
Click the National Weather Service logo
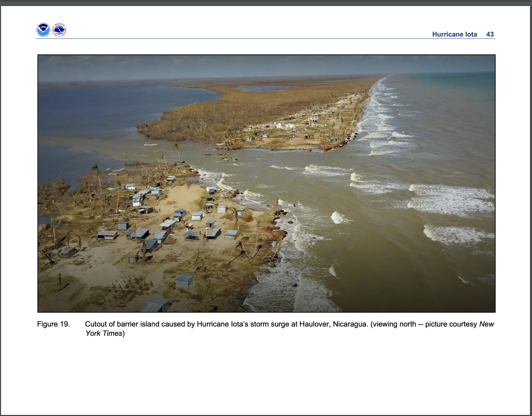[x=59, y=30]
